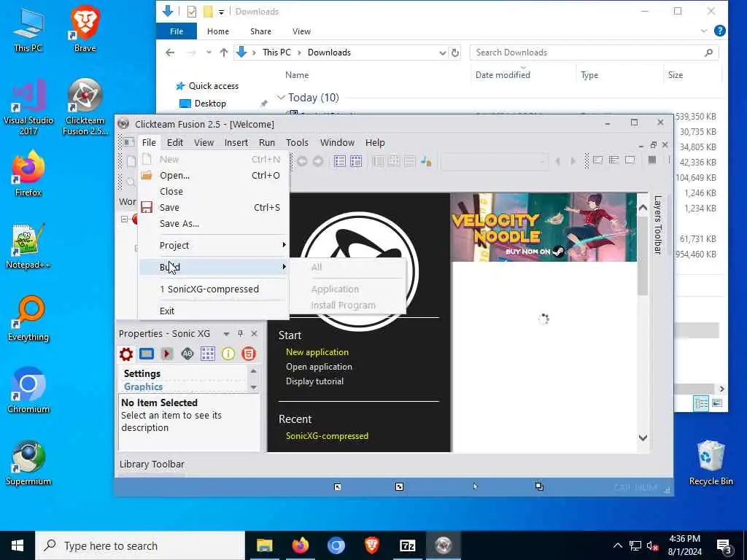Click the Stop square toolbar icon
The height and width of the screenshot is (560, 747).
pos(652,160)
